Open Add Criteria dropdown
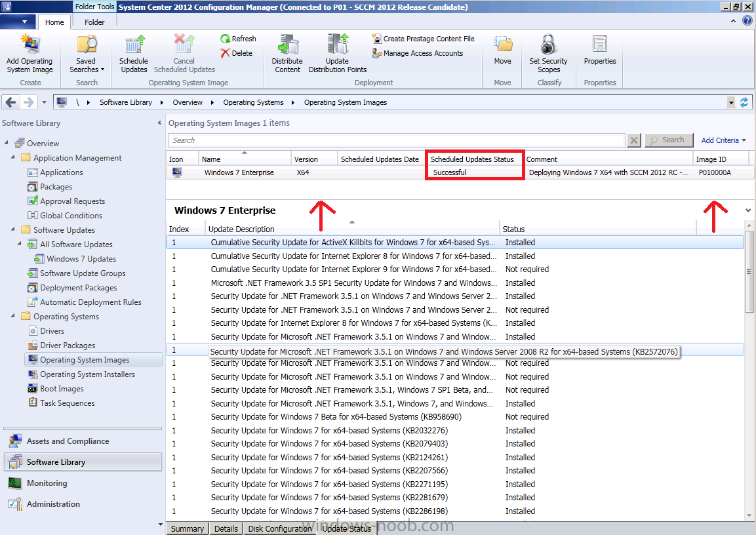Image resolution: width=756 pixels, height=535 pixels. [724, 140]
